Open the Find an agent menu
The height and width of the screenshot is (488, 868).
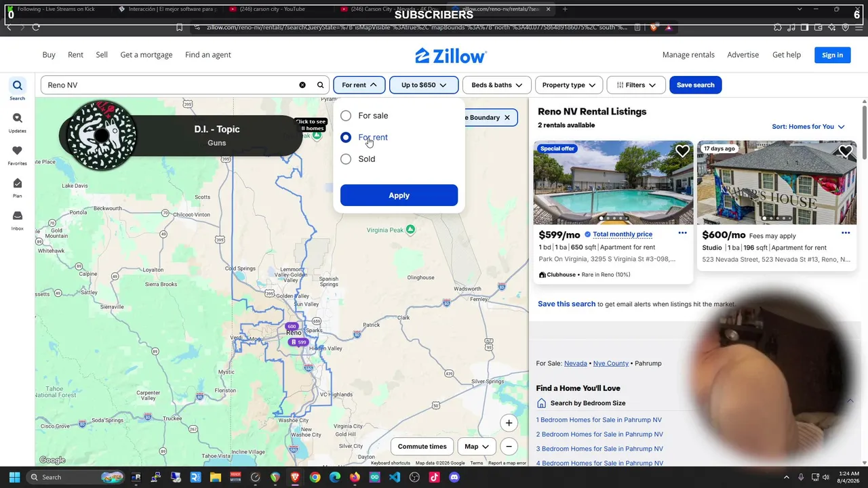(x=208, y=55)
